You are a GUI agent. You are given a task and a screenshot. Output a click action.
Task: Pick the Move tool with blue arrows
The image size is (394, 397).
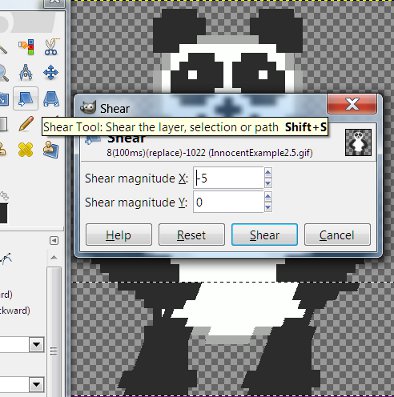point(51,72)
